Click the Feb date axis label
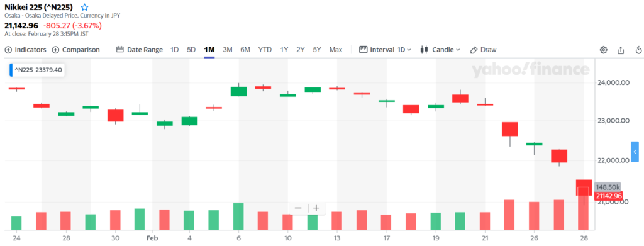Screen dimensions: 644x246 click(x=152, y=238)
